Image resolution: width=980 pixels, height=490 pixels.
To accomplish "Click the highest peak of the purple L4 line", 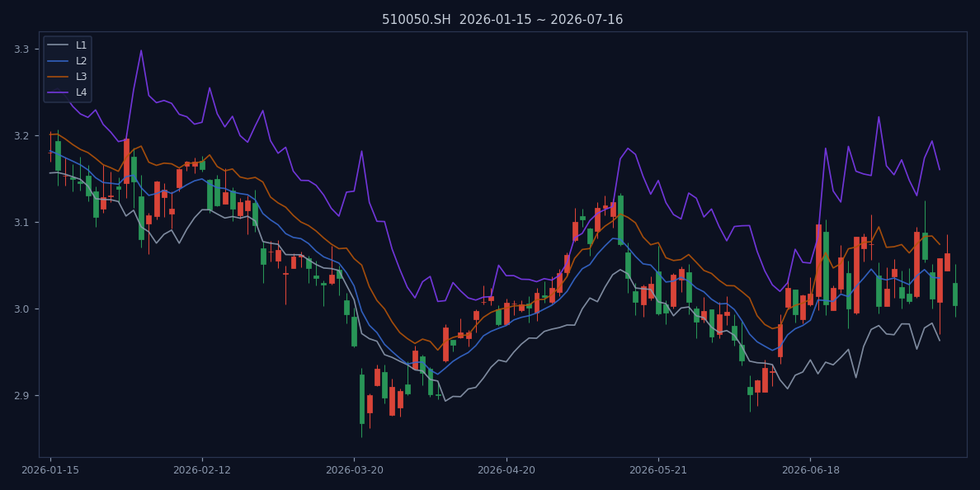I will point(140,50).
